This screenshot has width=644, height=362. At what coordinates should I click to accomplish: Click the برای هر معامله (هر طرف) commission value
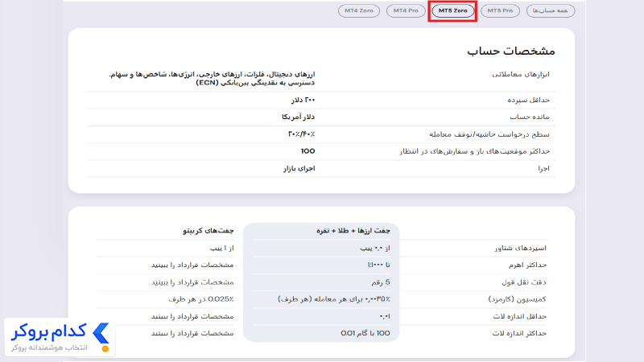334,299
